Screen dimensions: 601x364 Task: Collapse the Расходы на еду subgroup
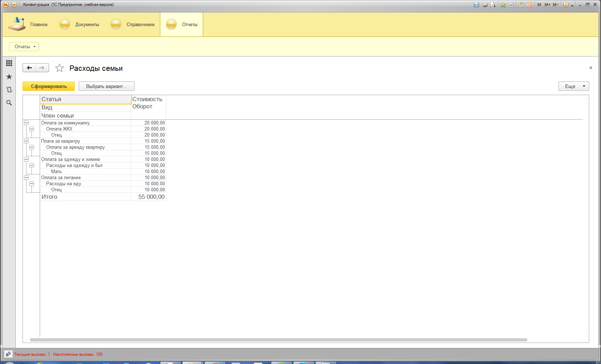[x=31, y=183]
